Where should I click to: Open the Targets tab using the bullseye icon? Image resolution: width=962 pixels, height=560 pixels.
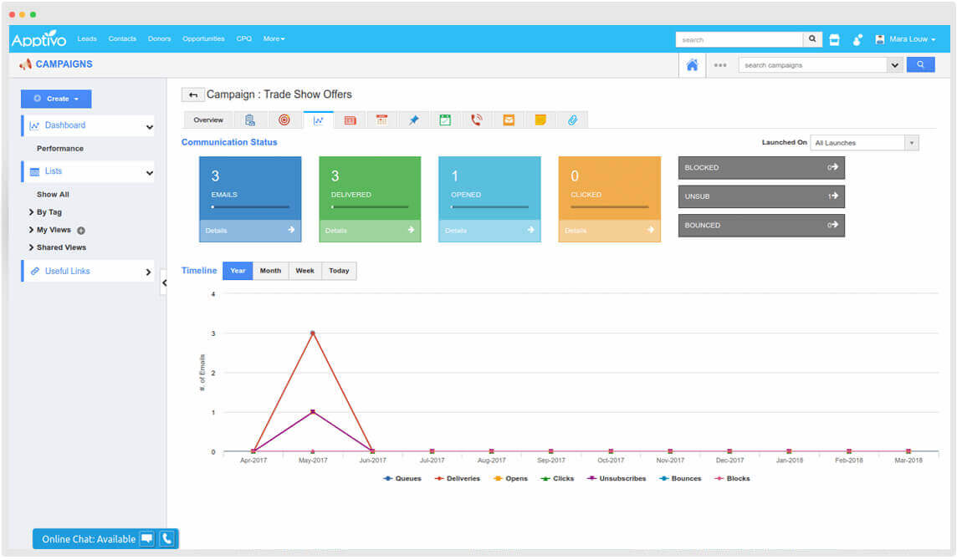point(284,120)
